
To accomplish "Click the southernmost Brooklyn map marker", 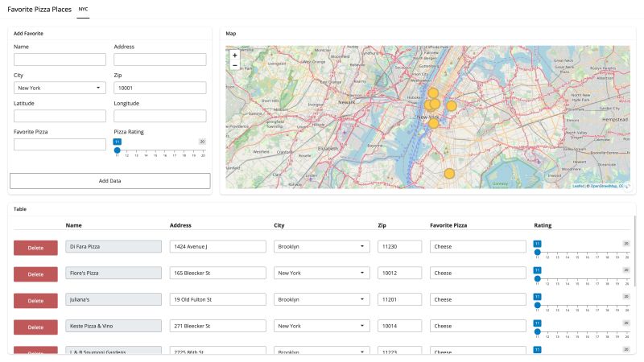I will click(x=449, y=174).
